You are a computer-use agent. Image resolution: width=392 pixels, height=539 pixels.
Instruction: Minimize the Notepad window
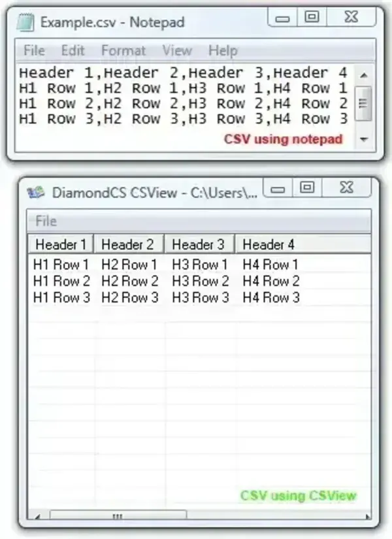282,18
